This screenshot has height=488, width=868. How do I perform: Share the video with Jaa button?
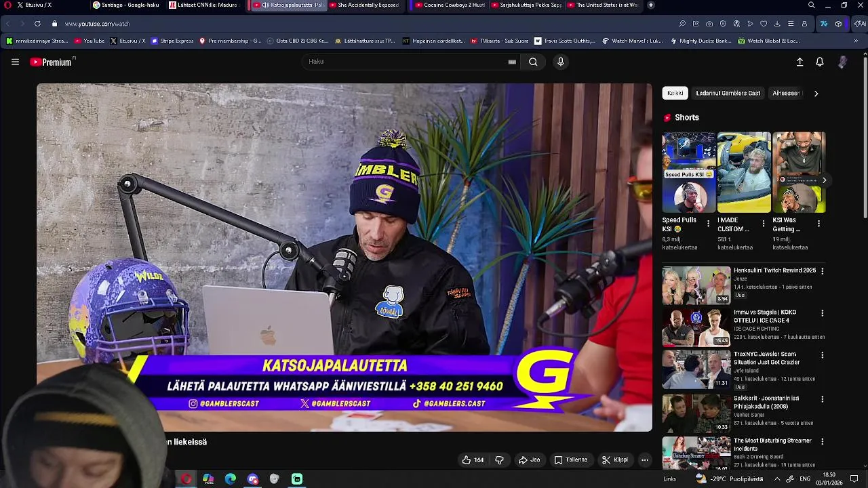530,460
